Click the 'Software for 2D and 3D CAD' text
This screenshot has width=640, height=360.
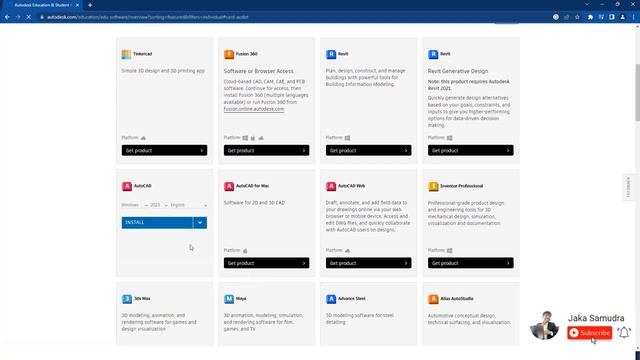[x=254, y=202]
